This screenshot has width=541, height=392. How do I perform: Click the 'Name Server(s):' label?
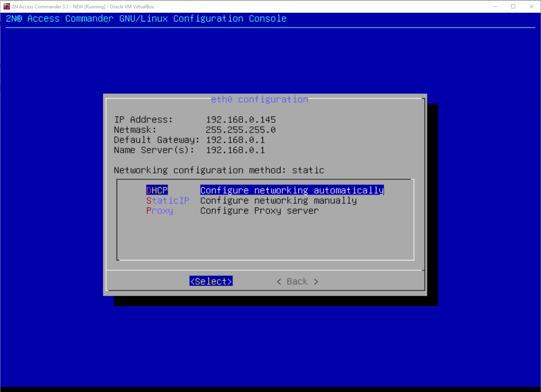[x=154, y=150]
